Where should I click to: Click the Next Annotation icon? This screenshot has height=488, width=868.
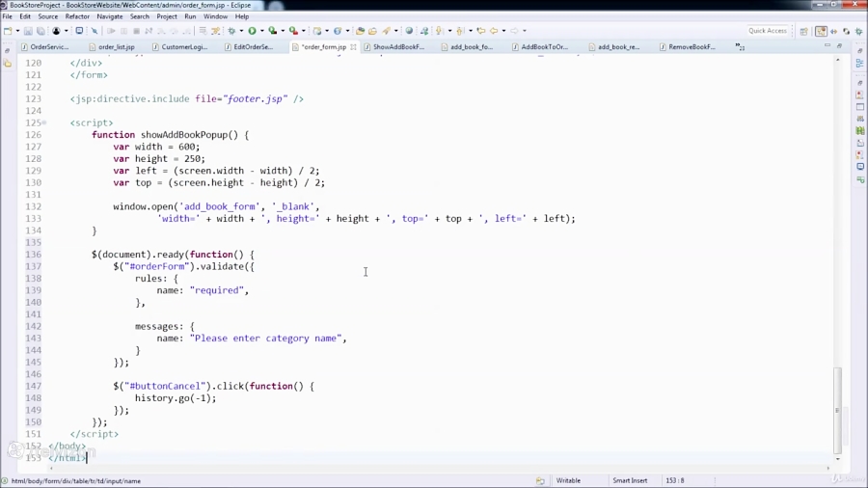tap(440, 31)
